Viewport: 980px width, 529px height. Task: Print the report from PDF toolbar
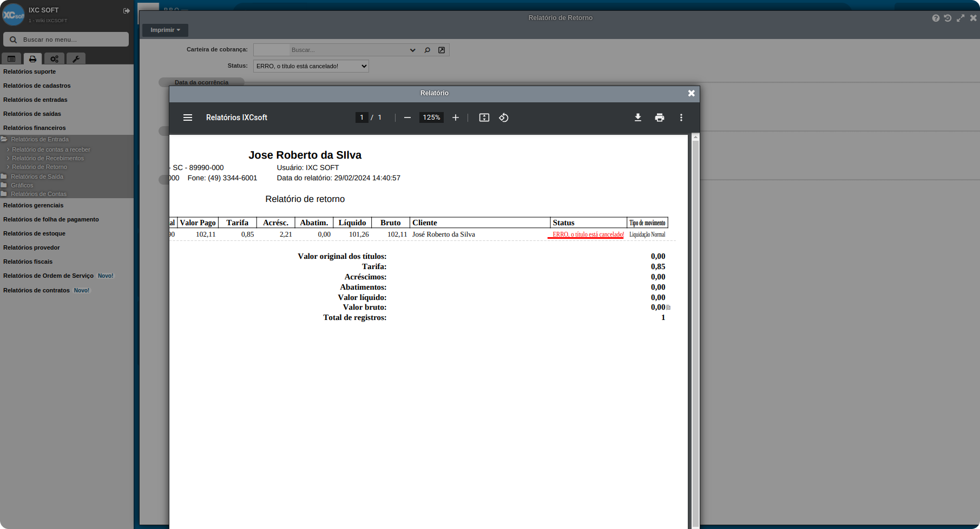coord(660,117)
